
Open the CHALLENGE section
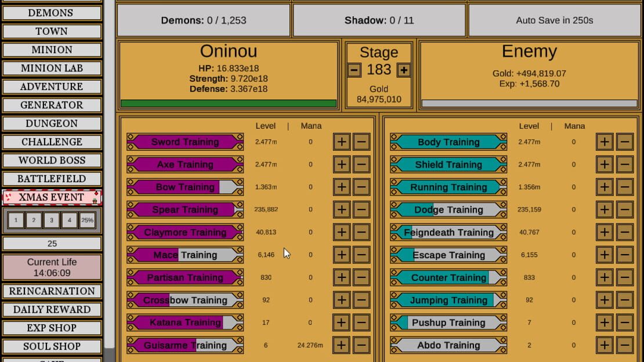(x=52, y=142)
